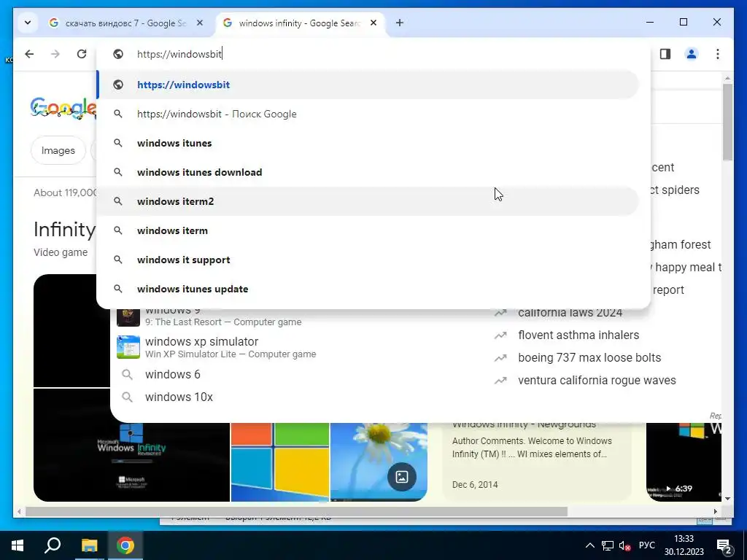Pick the 'windows iterm' suggestion
747x560 pixels.
pyautogui.click(x=368, y=230)
